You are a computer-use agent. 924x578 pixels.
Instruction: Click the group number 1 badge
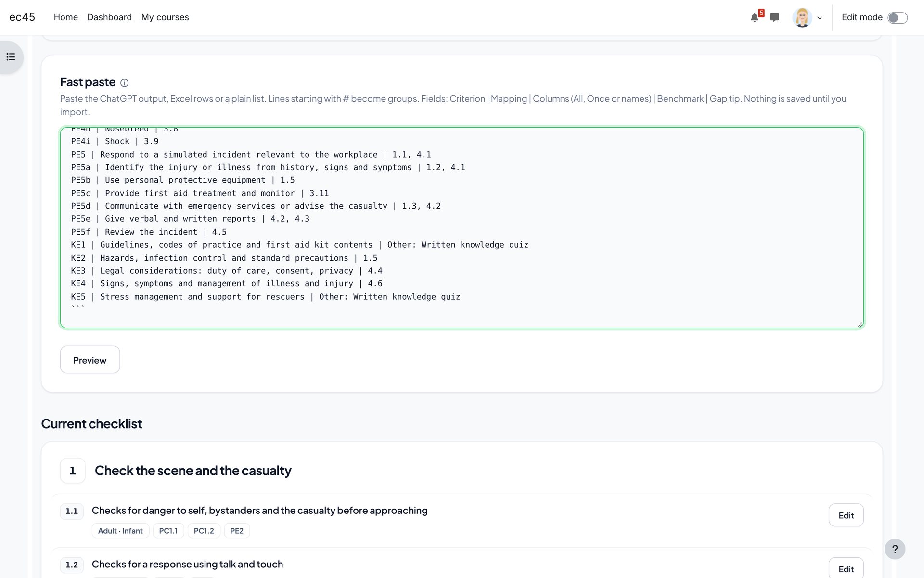point(73,471)
